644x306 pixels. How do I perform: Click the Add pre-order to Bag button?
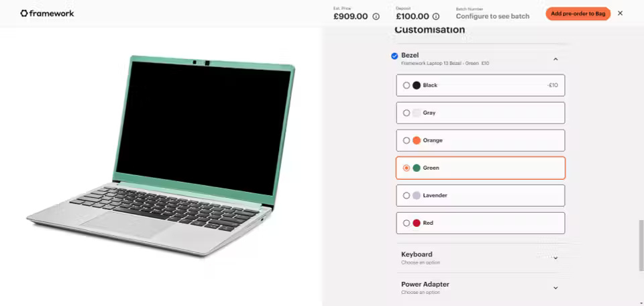pos(578,13)
